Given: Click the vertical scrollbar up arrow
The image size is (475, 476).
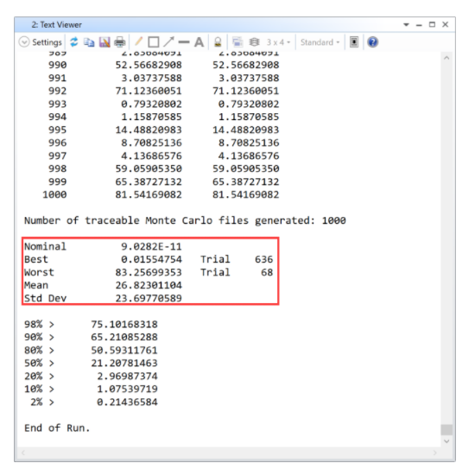Looking at the screenshot, I should point(446,58).
